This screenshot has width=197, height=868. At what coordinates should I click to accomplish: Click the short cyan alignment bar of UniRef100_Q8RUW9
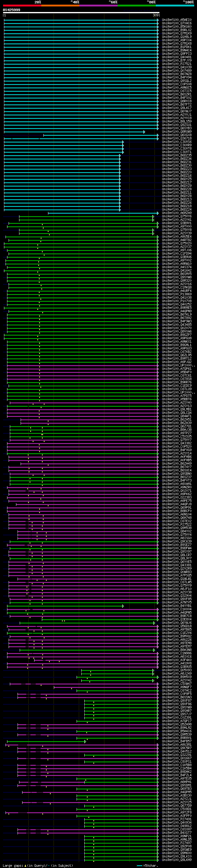[x=74, y=132]
